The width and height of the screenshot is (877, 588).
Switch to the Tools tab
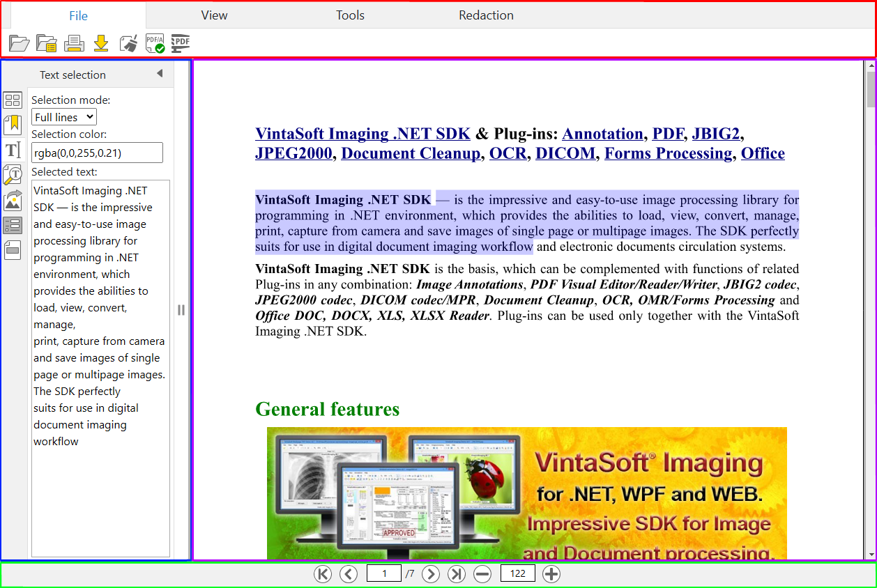click(350, 15)
